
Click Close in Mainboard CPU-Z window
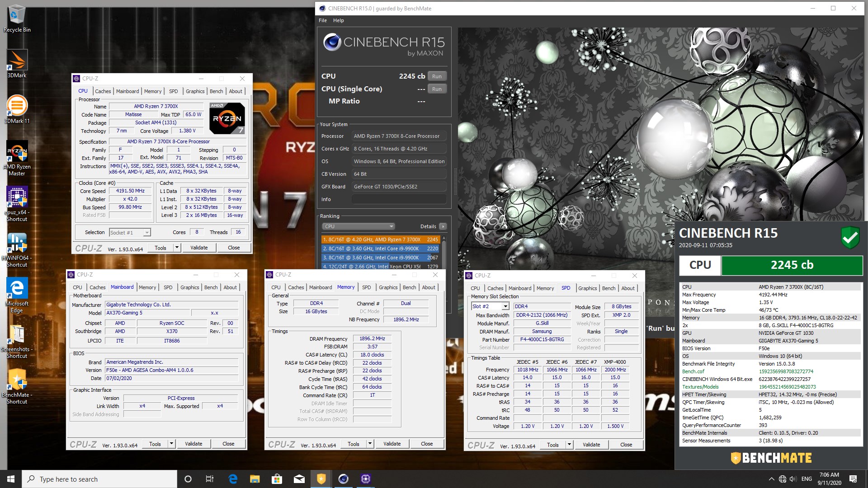228,444
